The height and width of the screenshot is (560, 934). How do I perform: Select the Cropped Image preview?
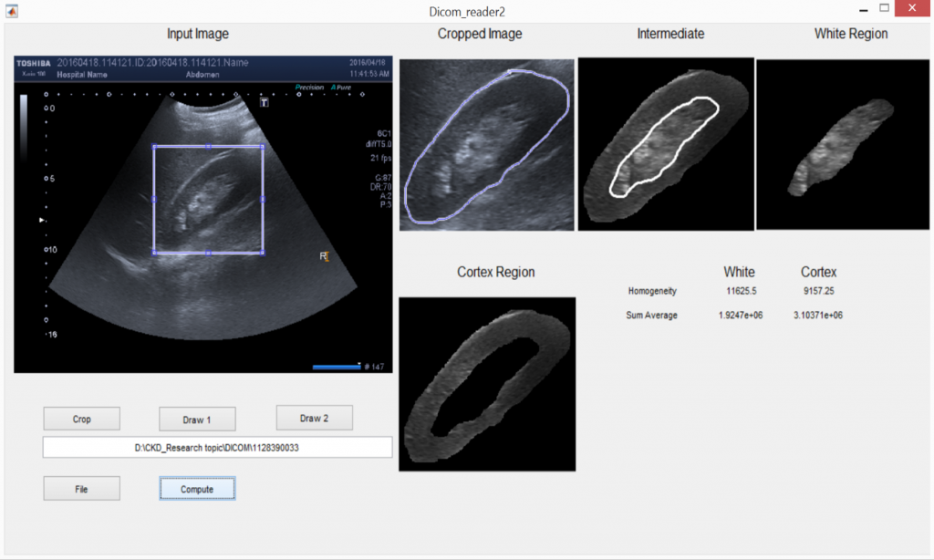coord(486,145)
